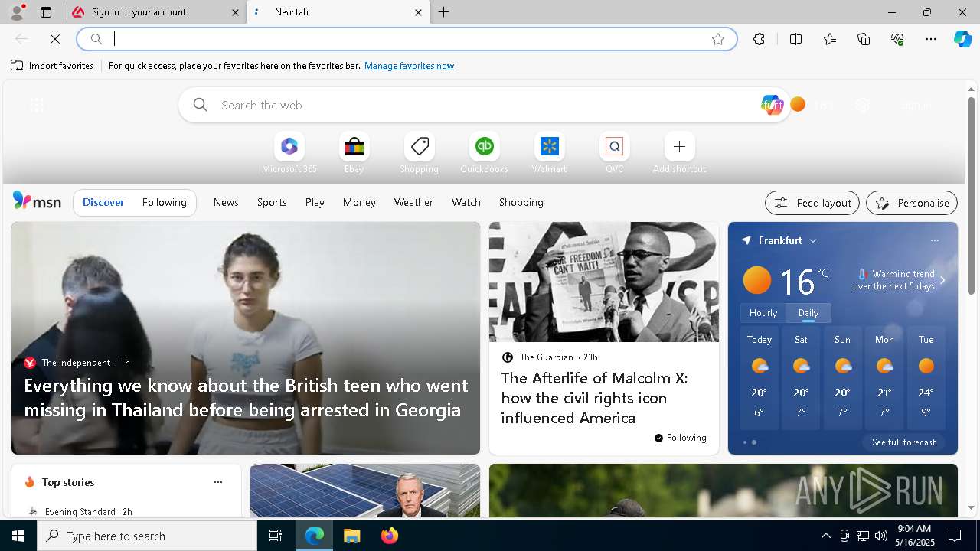Screen dimensions: 980x551
Task: Add this page to favorites star
Action: [x=718, y=39]
